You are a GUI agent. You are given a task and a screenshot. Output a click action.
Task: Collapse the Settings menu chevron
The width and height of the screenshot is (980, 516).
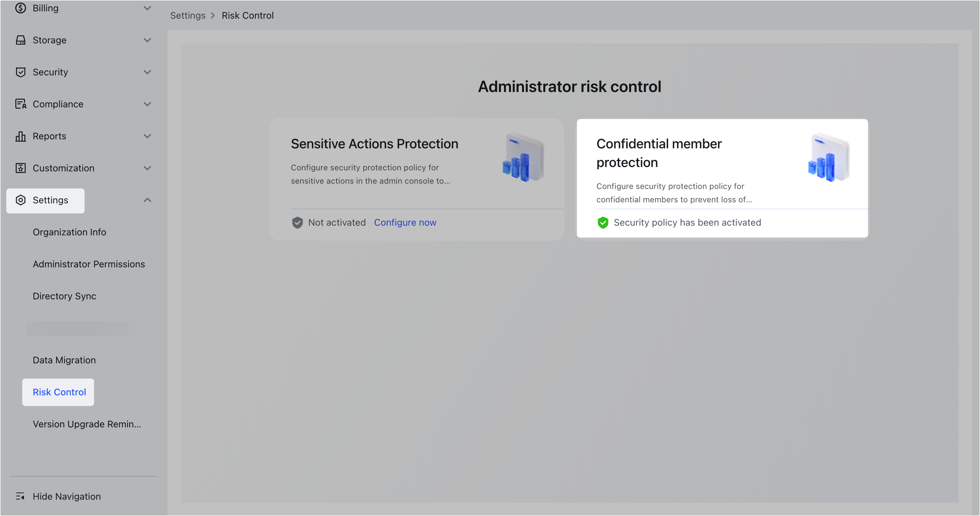point(147,200)
